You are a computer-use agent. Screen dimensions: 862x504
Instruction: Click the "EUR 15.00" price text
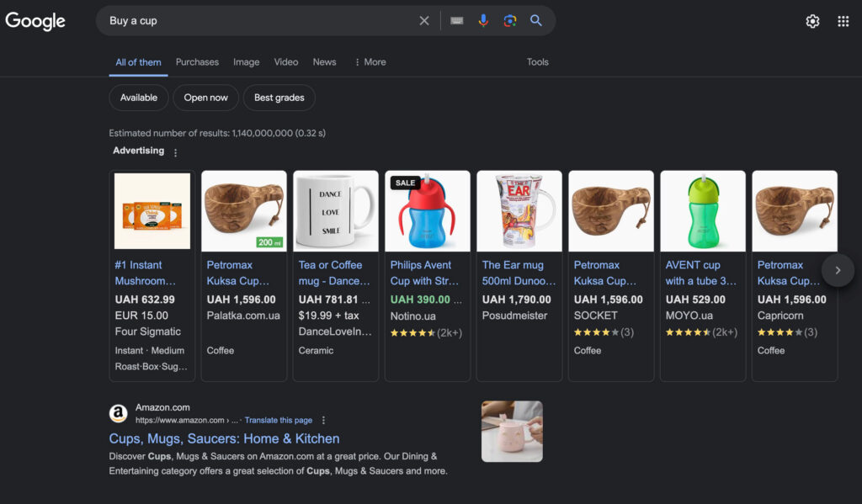[x=141, y=316]
